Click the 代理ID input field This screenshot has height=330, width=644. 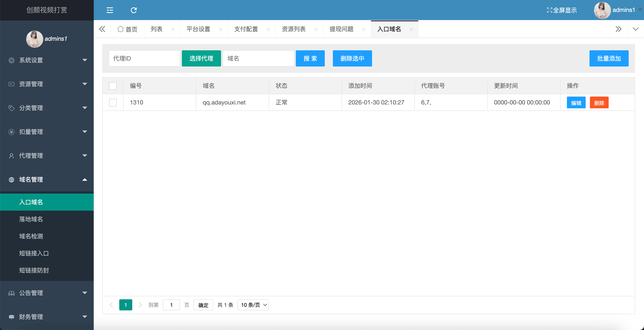pyautogui.click(x=144, y=58)
